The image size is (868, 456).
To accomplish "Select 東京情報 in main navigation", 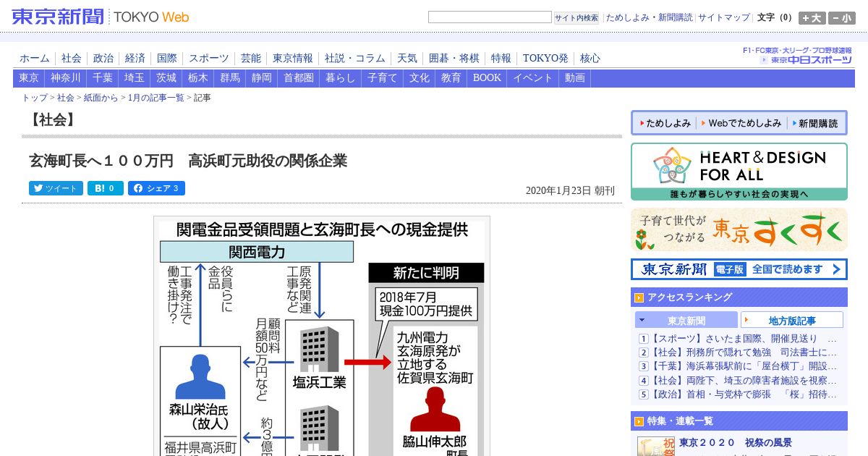I will click(x=293, y=59).
